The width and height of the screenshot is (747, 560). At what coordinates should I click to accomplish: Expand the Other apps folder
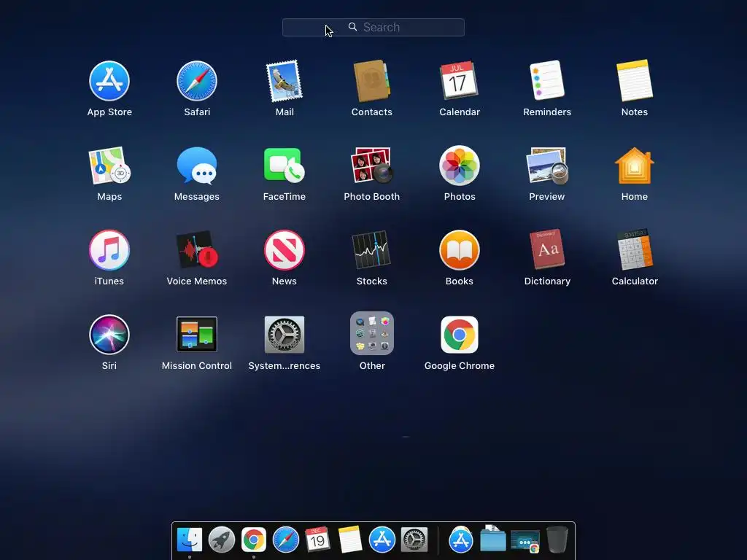[x=371, y=333]
